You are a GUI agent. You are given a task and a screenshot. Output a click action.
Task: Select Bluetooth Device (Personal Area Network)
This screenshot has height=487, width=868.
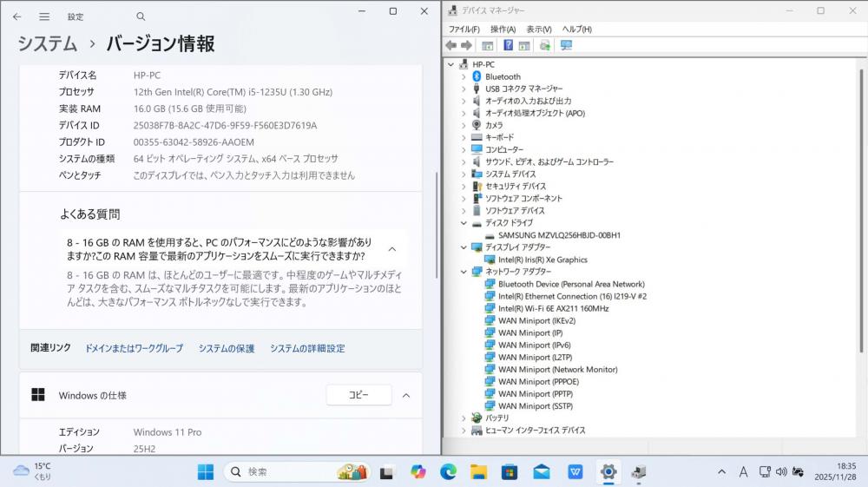pos(571,284)
